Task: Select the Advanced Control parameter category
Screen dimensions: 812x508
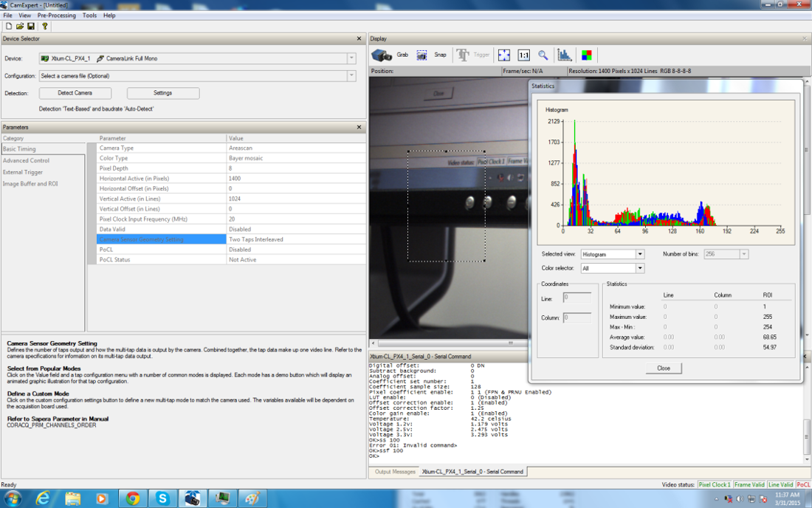Action: [x=27, y=160]
